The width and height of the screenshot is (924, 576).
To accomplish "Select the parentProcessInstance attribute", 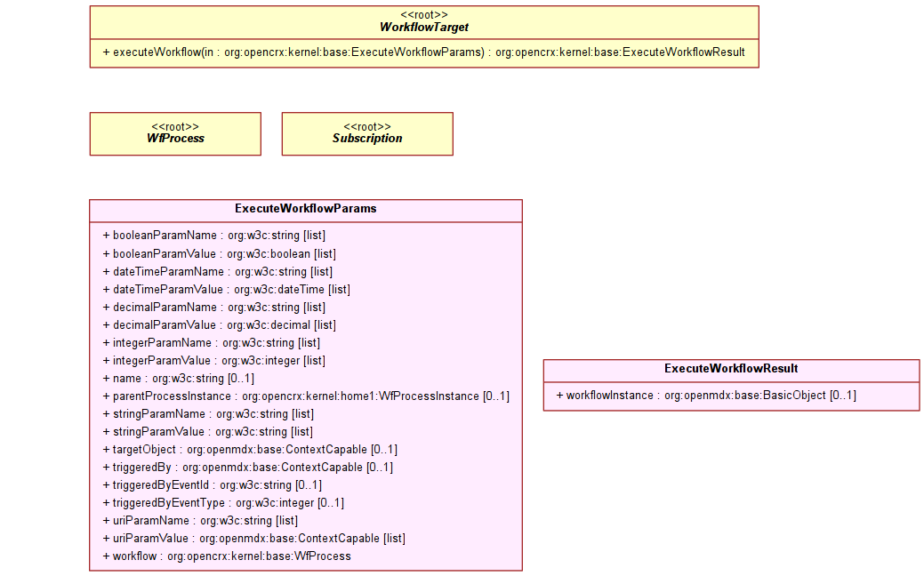I will [306, 396].
